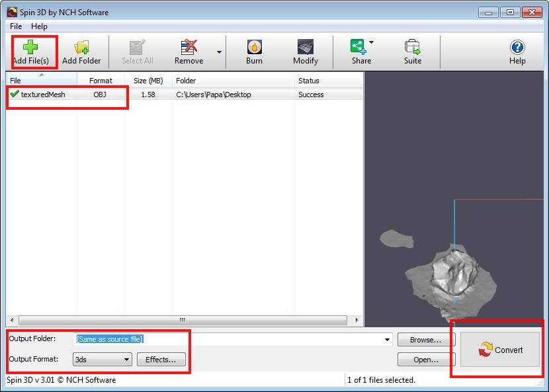The height and width of the screenshot is (392, 549).
Task: Click the OBJ format cell
Action: [100, 95]
